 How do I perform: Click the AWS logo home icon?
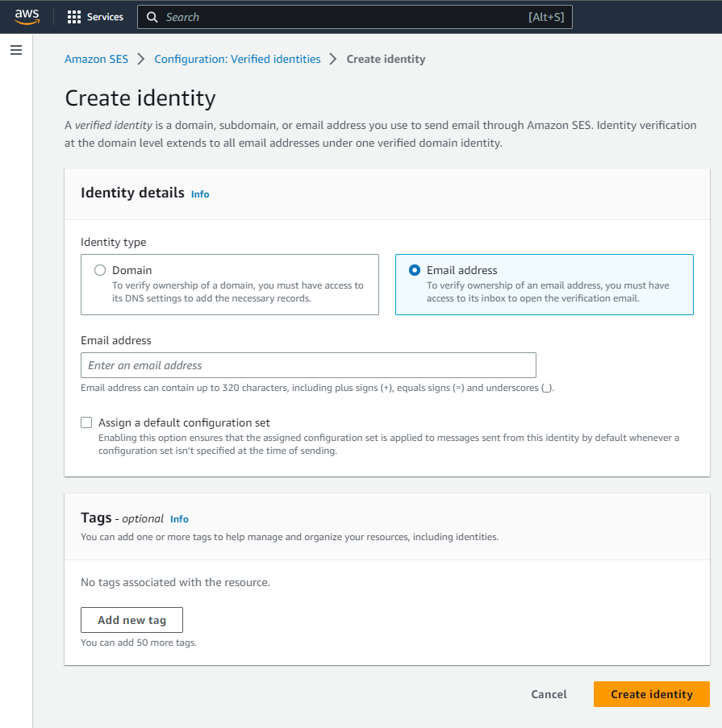[x=27, y=17]
